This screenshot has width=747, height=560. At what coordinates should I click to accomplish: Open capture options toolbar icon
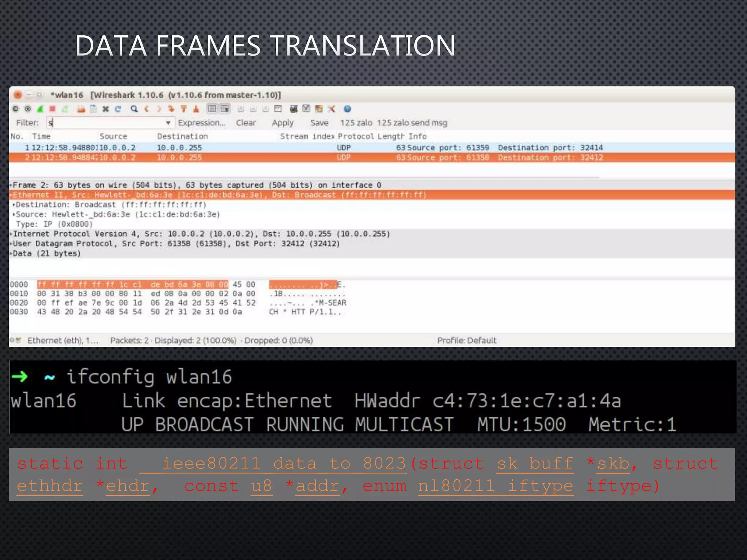pos(28,109)
